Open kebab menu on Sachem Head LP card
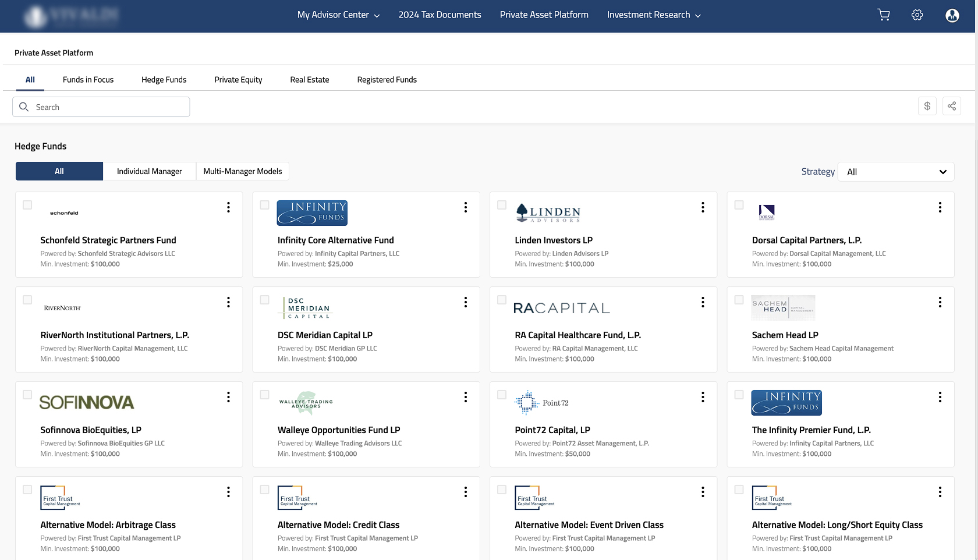This screenshot has width=978, height=560. coord(940,302)
